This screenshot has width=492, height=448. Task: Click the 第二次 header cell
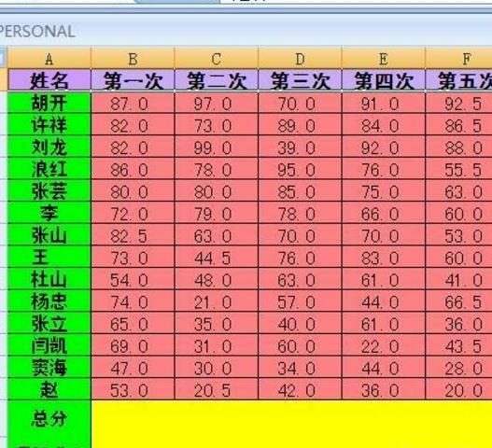coord(217,80)
